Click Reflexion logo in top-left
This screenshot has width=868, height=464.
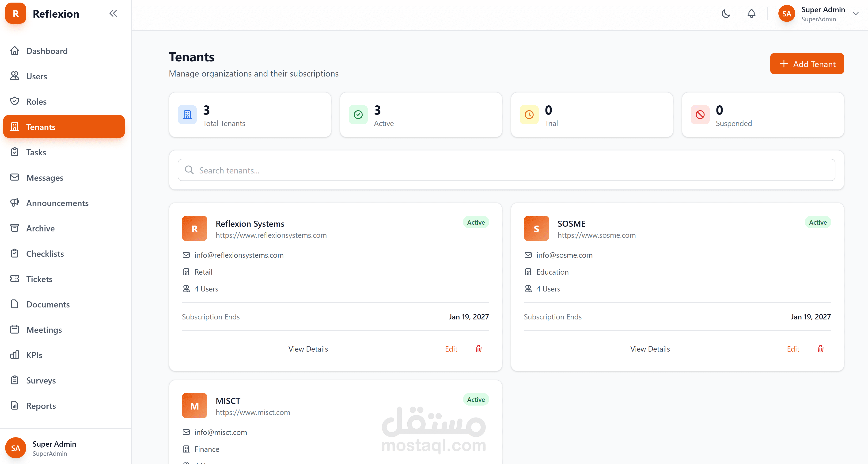tap(15, 14)
